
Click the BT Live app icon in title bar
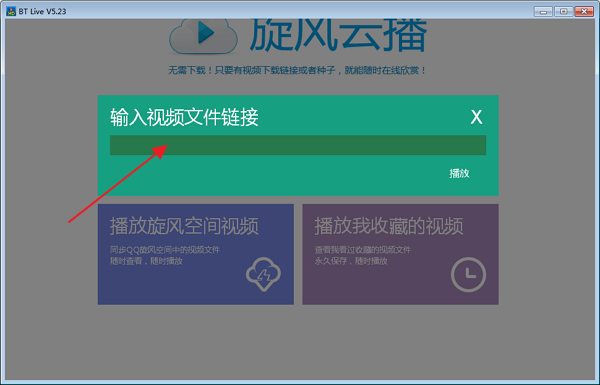[11, 11]
